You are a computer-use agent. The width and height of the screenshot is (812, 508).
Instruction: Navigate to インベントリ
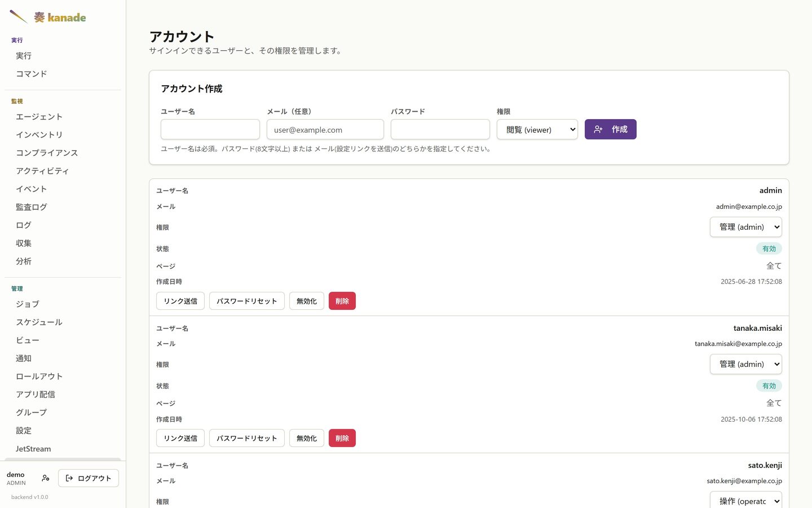pyautogui.click(x=63, y=135)
